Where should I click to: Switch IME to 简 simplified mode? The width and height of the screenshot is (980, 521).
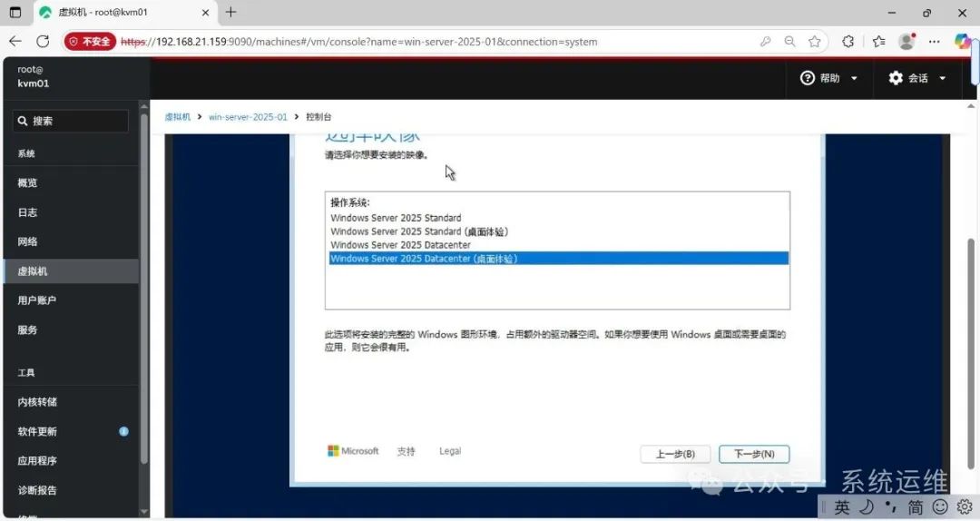[915, 506]
